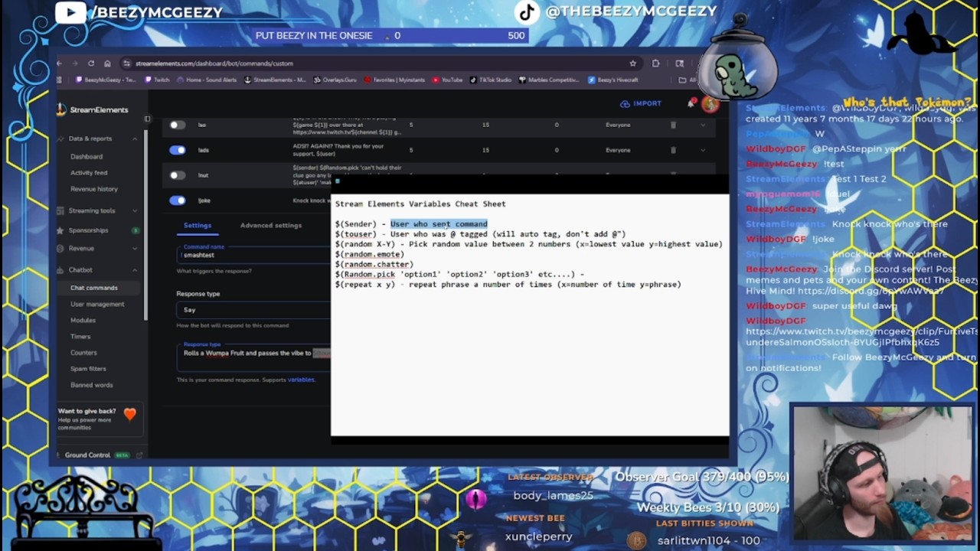The width and height of the screenshot is (980, 551).
Task: Click the browser forward arrow
Action: (75, 64)
